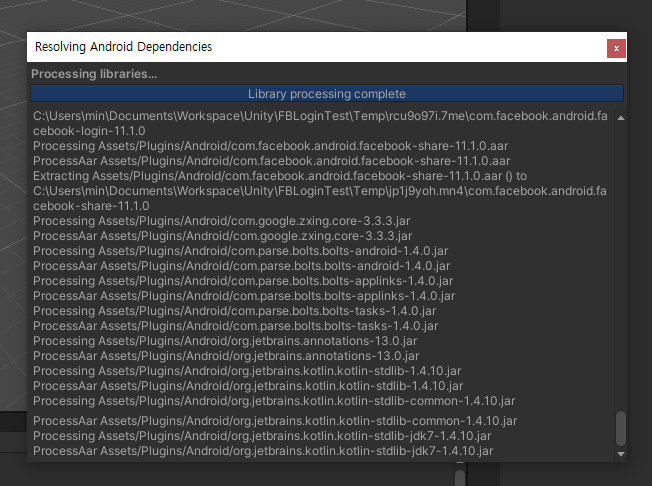Click the cebook-share-11.1.0 log line

coord(91,206)
